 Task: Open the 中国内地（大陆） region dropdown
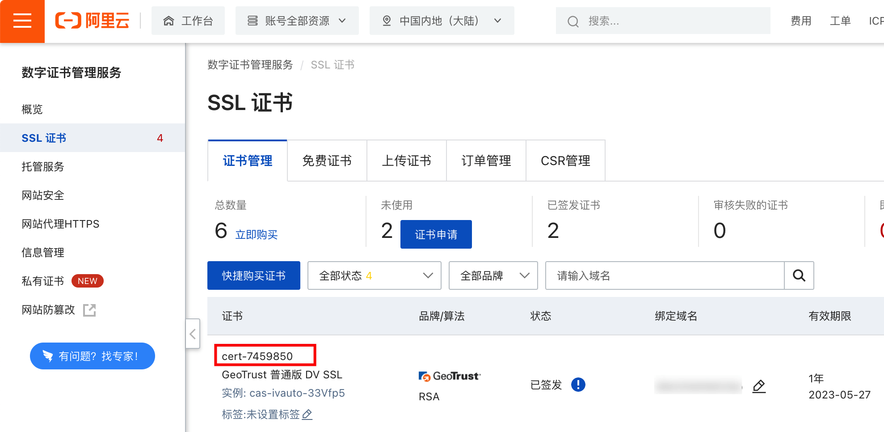coord(442,21)
